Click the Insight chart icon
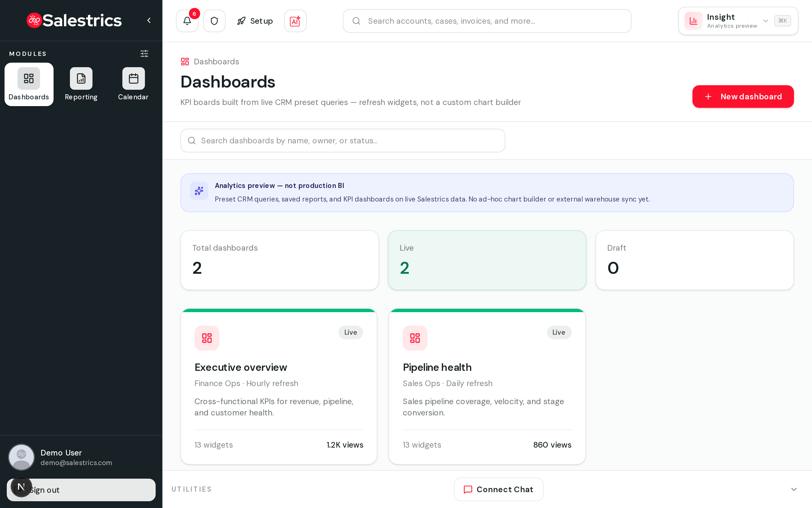 point(693,21)
